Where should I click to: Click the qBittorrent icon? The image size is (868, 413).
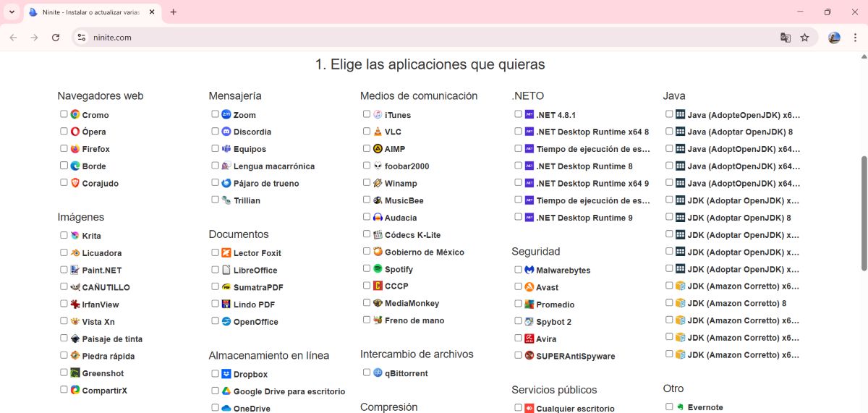pos(378,373)
